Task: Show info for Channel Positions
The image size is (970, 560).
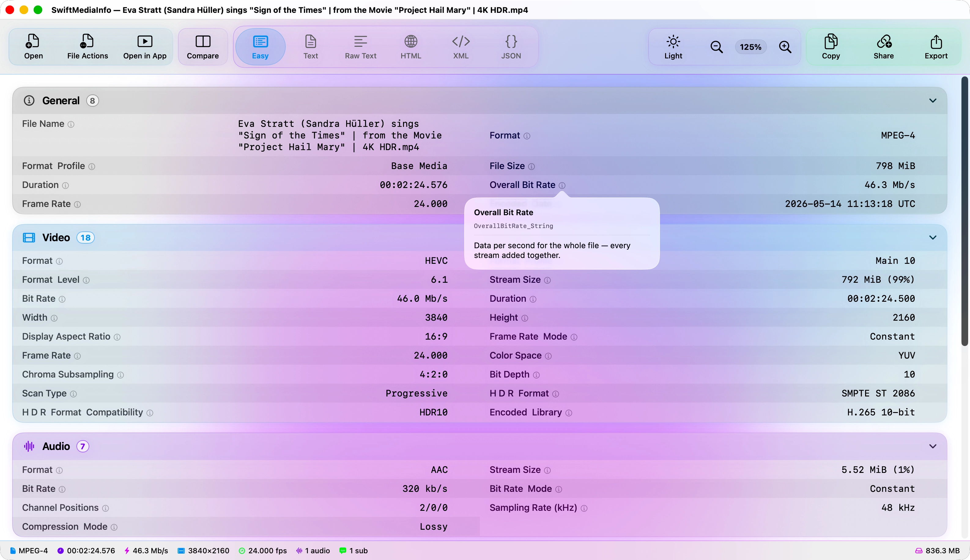Action: (106, 508)
